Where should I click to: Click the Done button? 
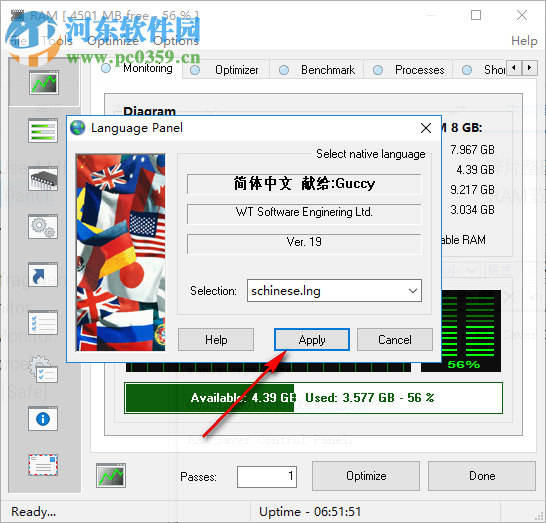pyautogui.click(x=482, y=476)
